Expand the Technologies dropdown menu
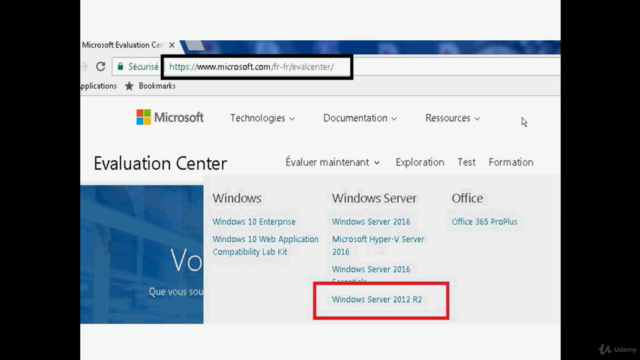The image size is (640, 360). click(262, 118)
